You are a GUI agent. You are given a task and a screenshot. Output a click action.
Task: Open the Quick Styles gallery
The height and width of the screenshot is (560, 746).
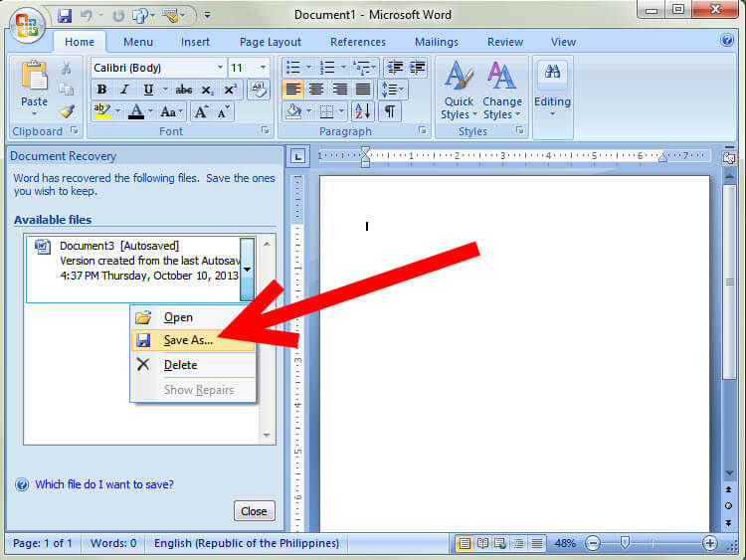pyautogui.click(x=460, y=91)
